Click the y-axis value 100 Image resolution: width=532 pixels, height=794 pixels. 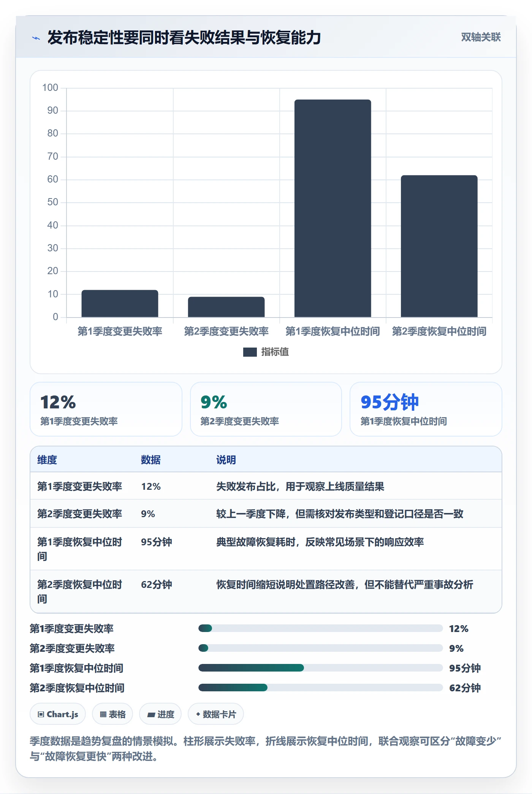(x=50, y=88)
